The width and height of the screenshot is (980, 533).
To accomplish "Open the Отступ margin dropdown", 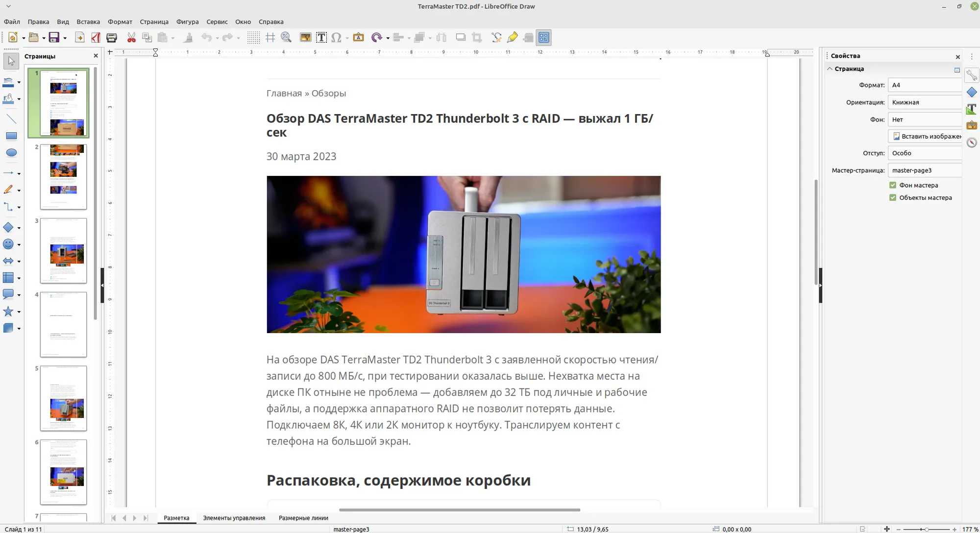I will click(925, 153).
